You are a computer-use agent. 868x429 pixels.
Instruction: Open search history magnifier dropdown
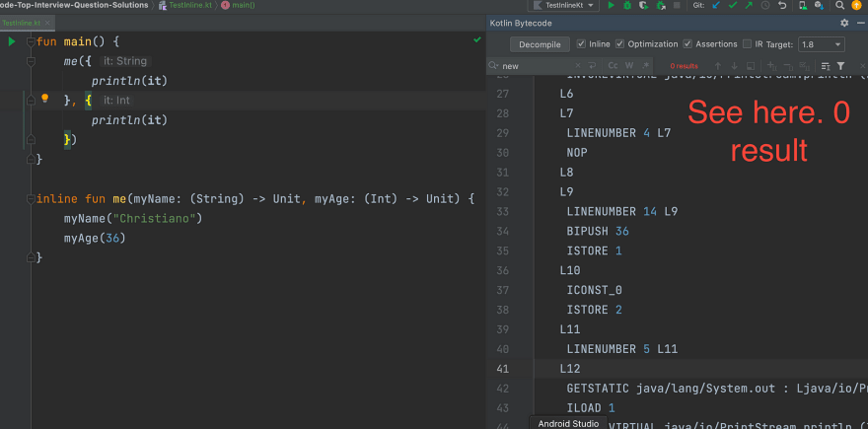tap(493, 66)
